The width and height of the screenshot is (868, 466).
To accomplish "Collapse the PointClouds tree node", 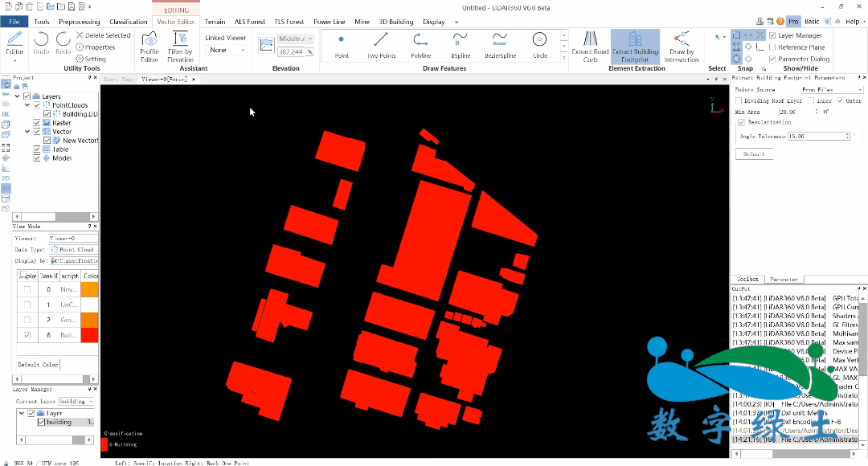I will (x=27, y=105).
